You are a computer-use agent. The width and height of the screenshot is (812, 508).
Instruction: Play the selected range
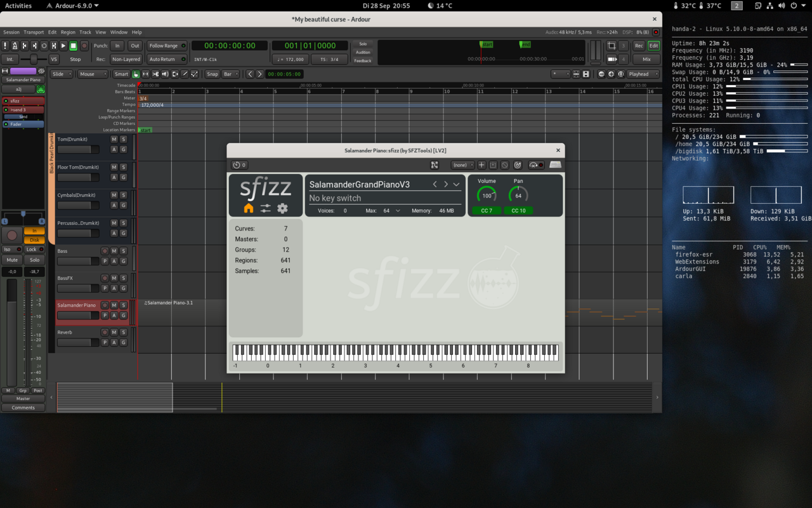[x=54, y=46]
